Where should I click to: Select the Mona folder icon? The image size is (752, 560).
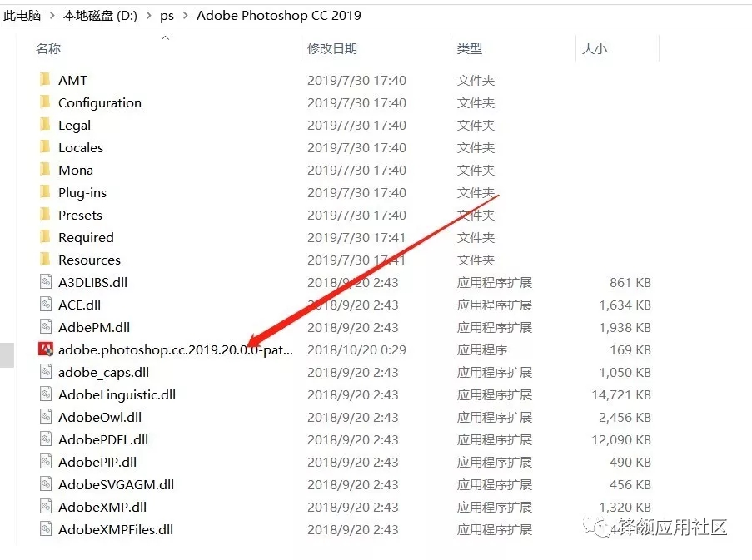[x=45, y=170]
